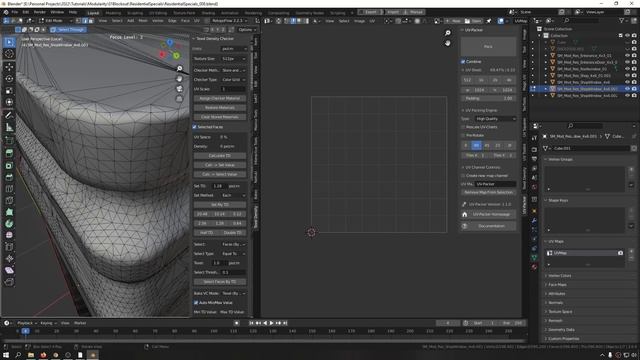Click the Pack button in UVPacker
This screenshot has height=360, width=640.
coord(488,47)
